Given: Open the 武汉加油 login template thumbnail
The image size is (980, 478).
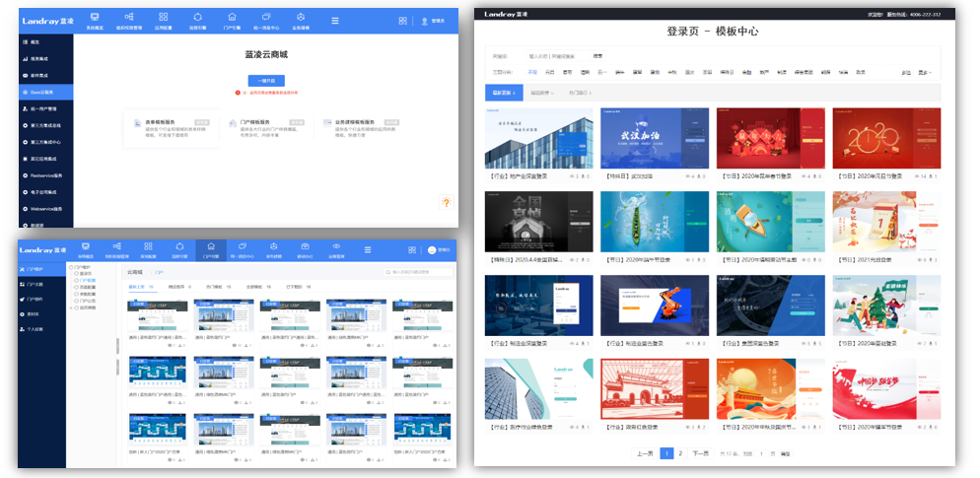Looking at the screenshot, I should click(x=655, y=138).
